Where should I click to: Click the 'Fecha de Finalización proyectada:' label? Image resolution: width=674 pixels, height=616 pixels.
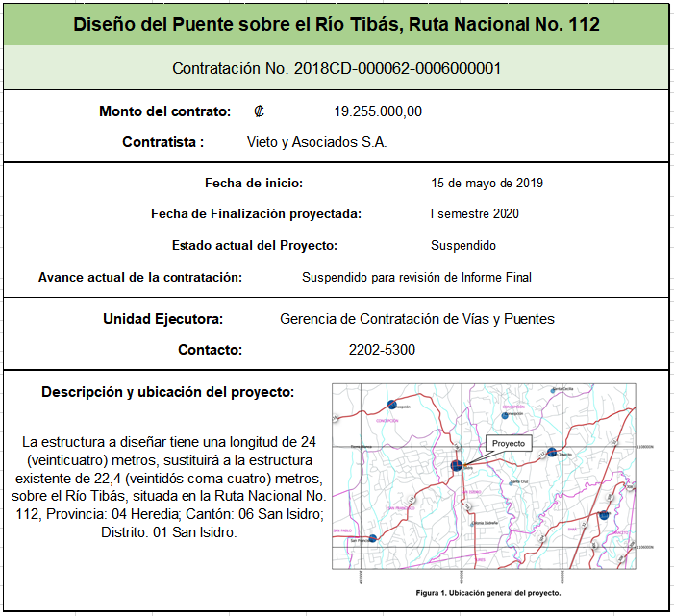coord(256,214)
